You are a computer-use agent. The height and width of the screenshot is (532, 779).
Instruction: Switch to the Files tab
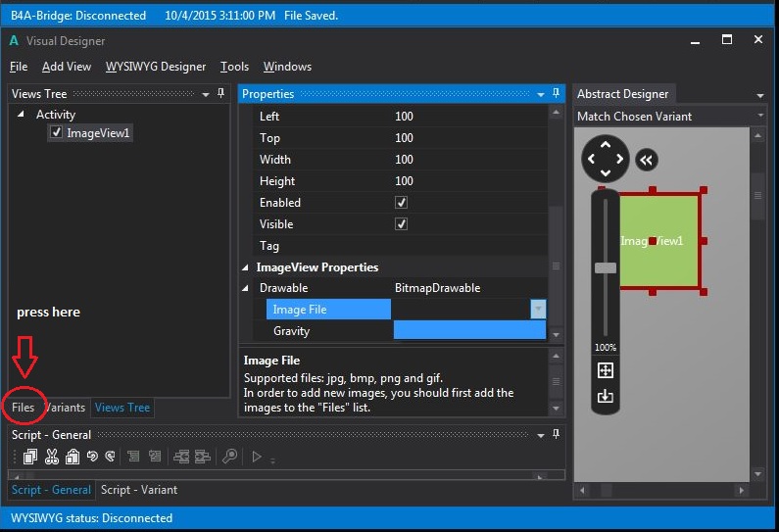click(x=23, y=408)
